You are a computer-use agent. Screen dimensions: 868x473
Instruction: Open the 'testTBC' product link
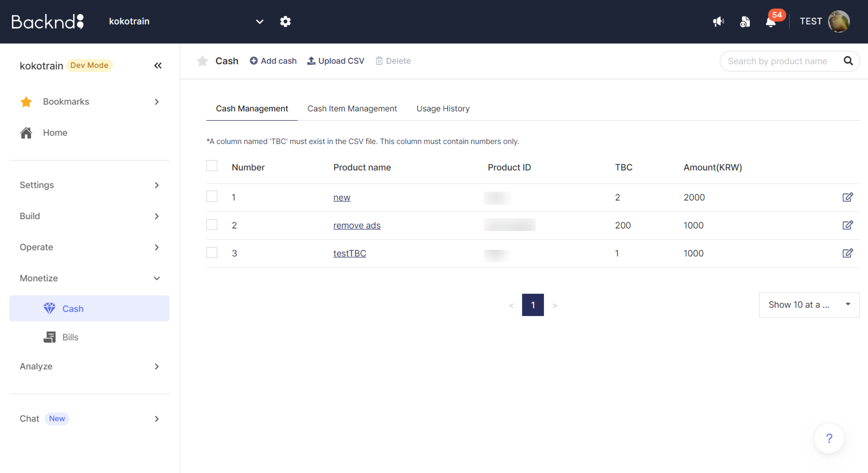(349, 253)
